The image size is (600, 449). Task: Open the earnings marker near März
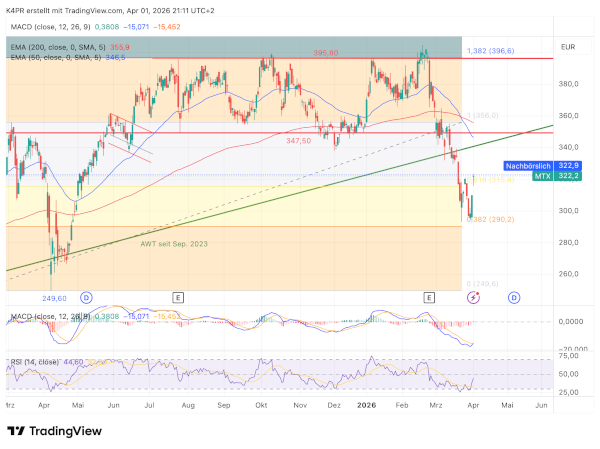(429, 298)
